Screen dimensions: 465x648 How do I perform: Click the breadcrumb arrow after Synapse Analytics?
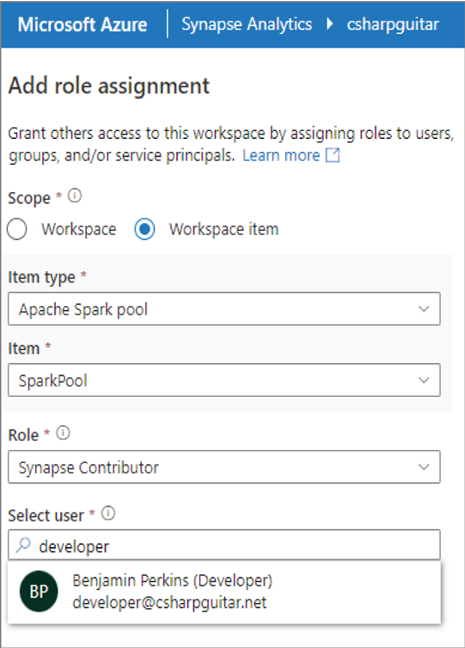(x=329, y=24)
